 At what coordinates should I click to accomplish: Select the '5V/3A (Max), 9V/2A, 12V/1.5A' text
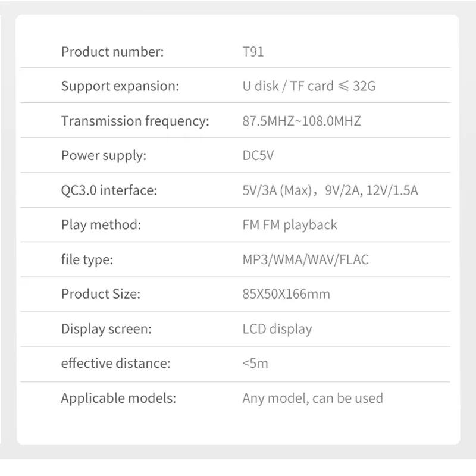coord(330,191)
